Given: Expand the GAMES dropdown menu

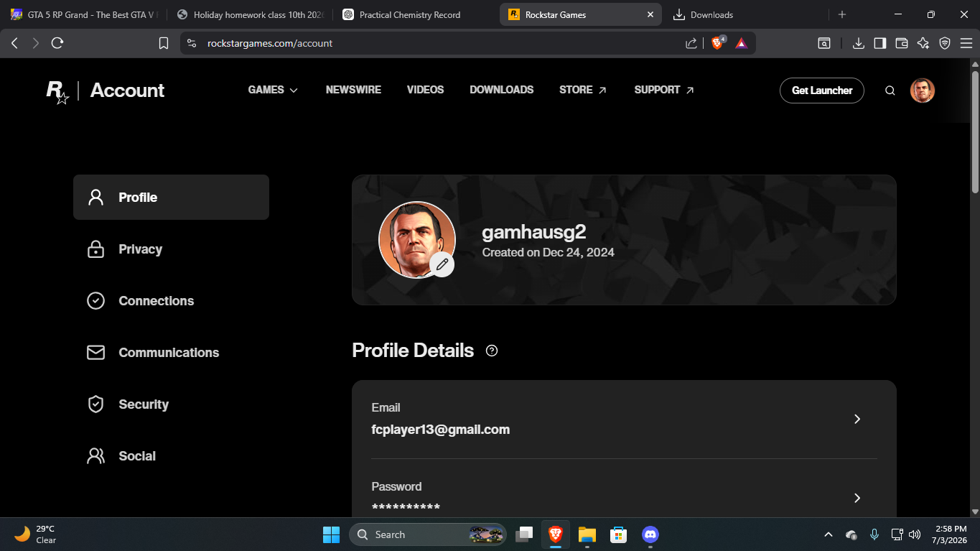Looking at the screenshot, I should 273,90.
